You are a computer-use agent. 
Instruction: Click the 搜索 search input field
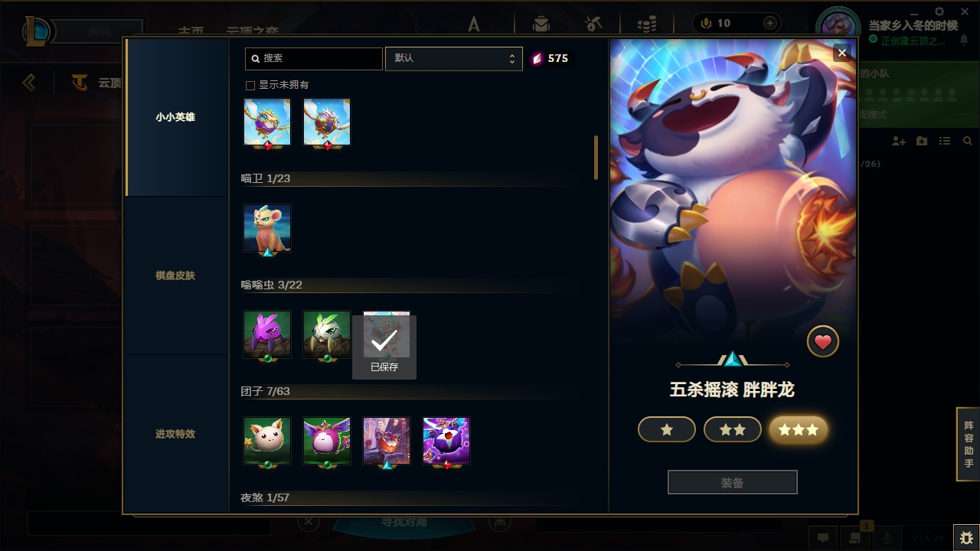314,59
